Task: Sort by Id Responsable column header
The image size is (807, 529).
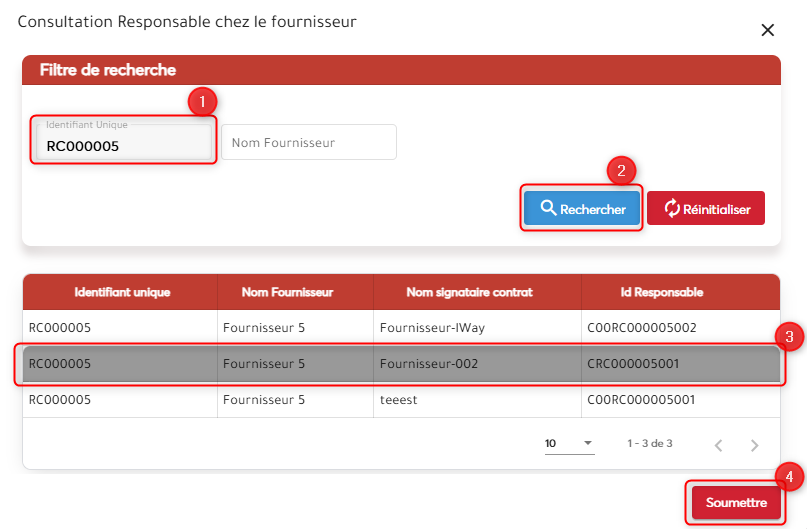Action: click(662, 292)
